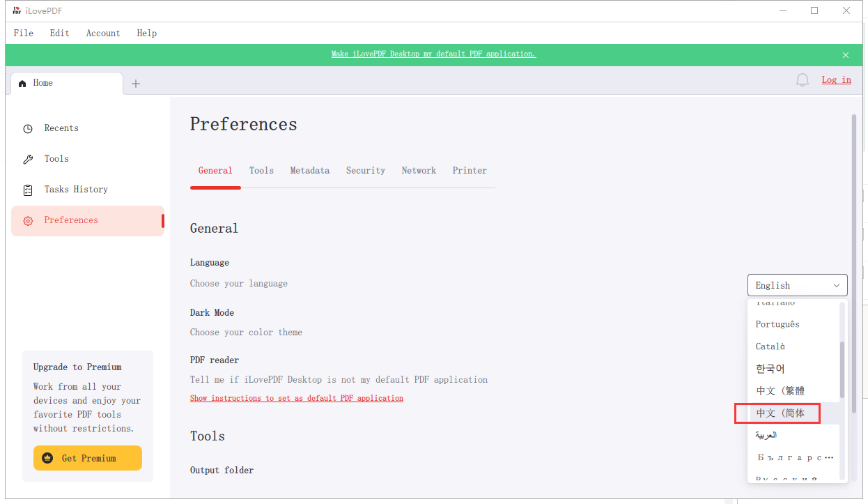Click the Preferences gear icon in sidebar
868x504 pixels.
tap(28, 220)
